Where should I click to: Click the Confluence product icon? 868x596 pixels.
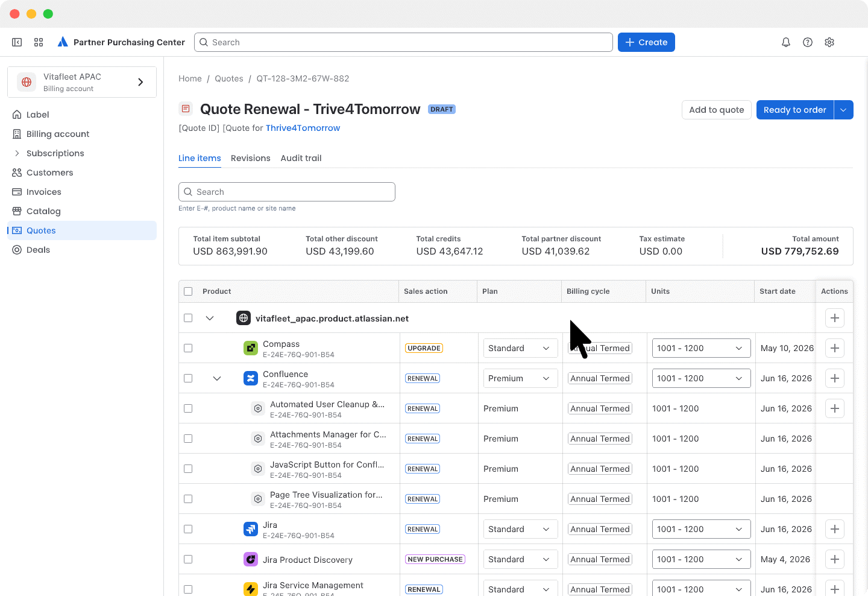coord(251,378)
